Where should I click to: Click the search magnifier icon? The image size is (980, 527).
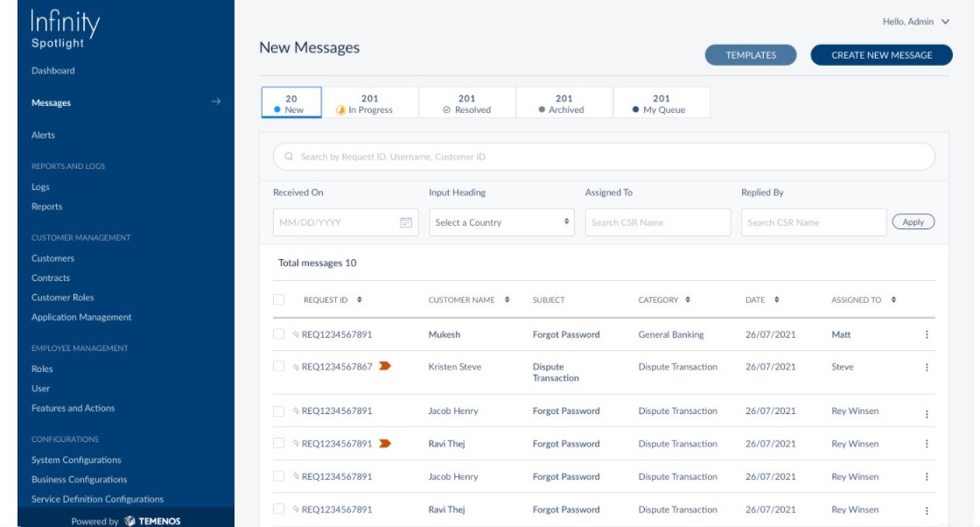(x=289, y=157)
